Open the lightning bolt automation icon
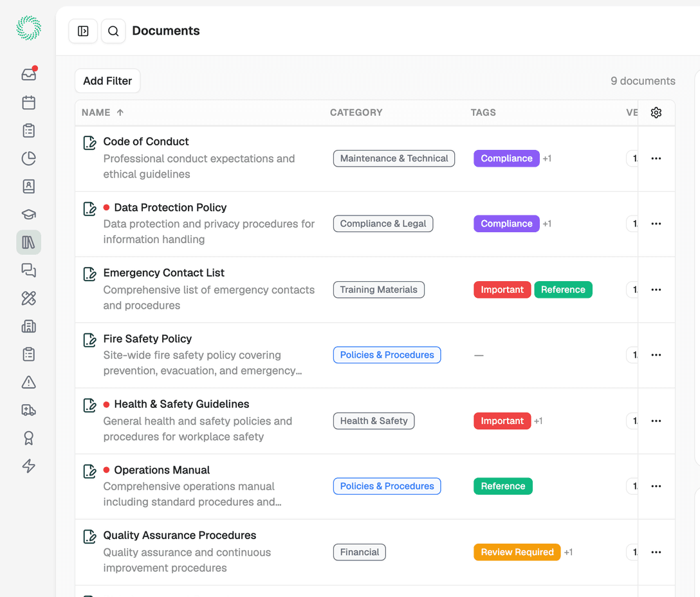Image resolution: width=700 pixels, height=597 pixels. pos(28,466)
